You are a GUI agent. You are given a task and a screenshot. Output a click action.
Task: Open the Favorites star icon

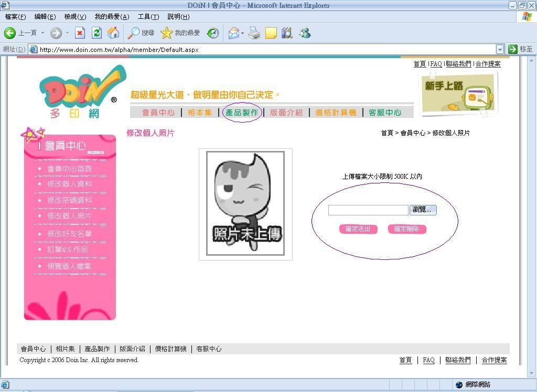[167, 33]
